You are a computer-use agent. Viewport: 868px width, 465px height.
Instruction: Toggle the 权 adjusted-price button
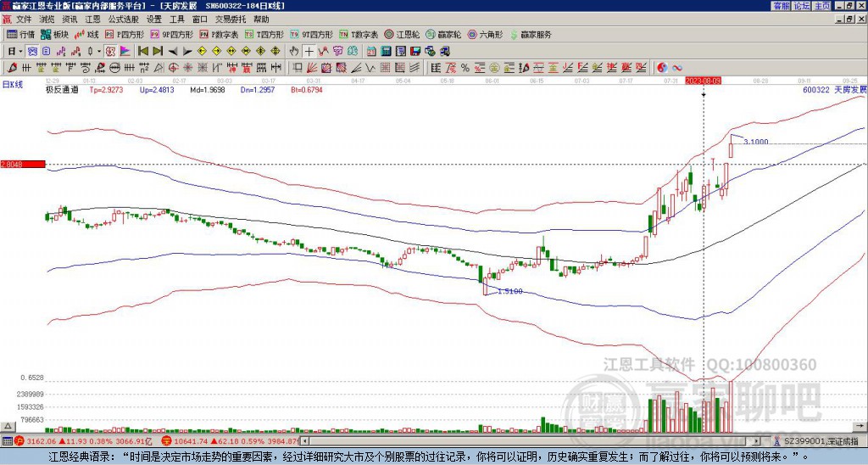(x=110, y=52)
